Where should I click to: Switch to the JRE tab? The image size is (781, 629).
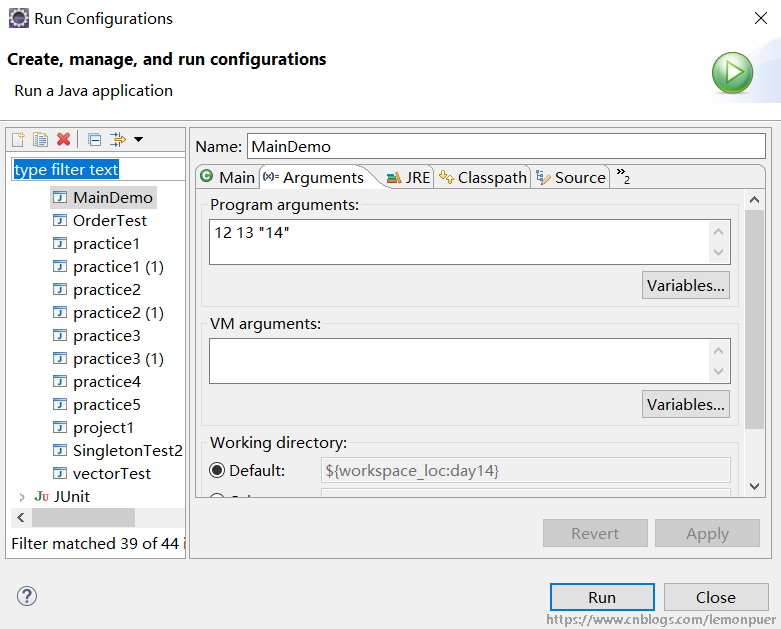[x=408, y=177]
